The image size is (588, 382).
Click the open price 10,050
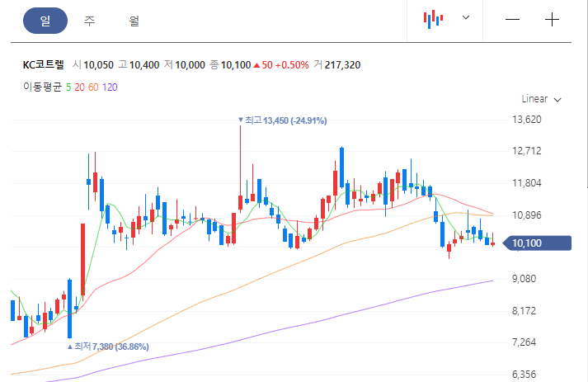tap(98, 65)
